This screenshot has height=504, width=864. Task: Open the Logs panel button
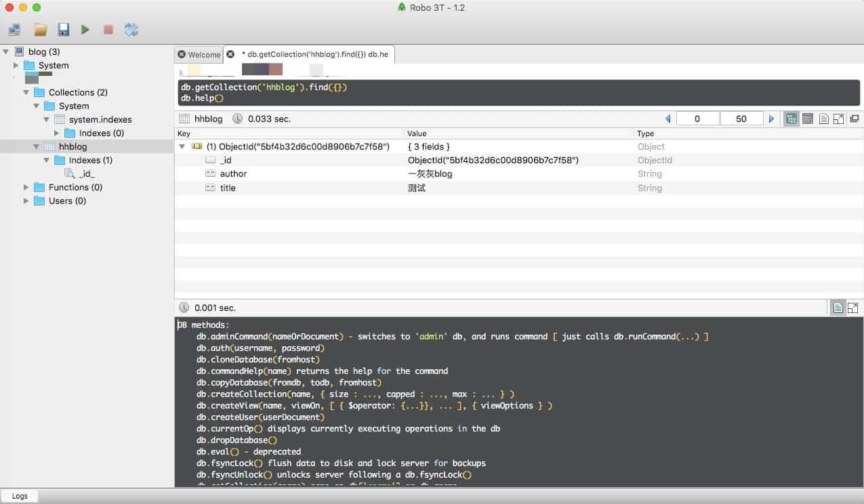tap(20, 496)
